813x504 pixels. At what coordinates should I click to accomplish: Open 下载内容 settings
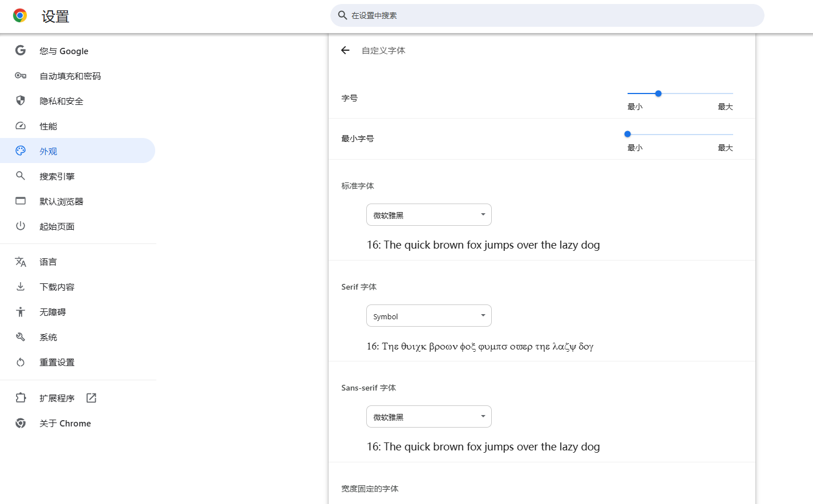tap(78, 287)
